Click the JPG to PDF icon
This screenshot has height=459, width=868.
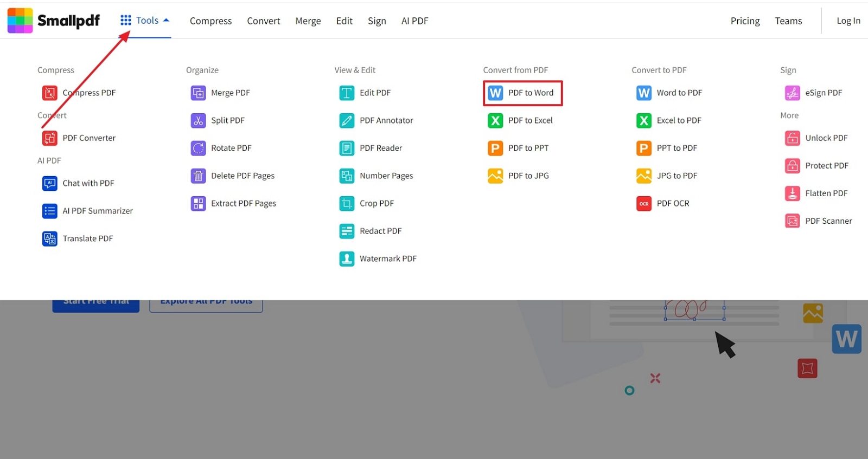pos(644,176)
